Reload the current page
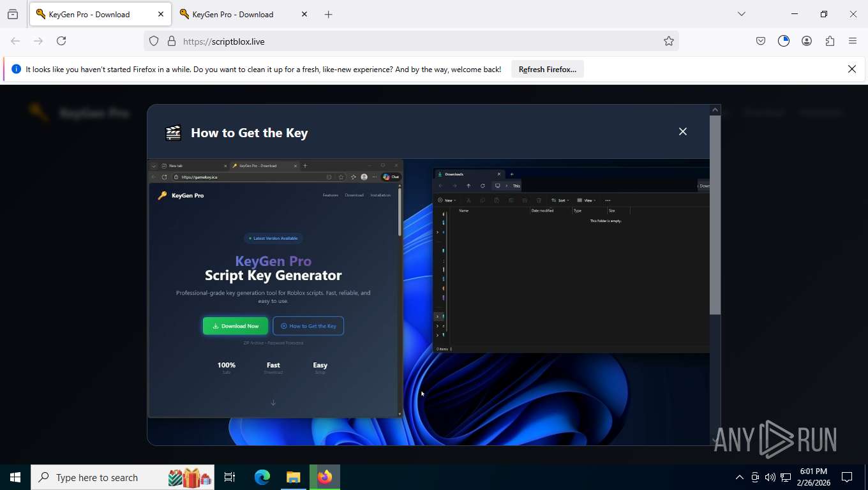Image resolution: width=868 pixels, height=490 pixels. coord(61,41)
